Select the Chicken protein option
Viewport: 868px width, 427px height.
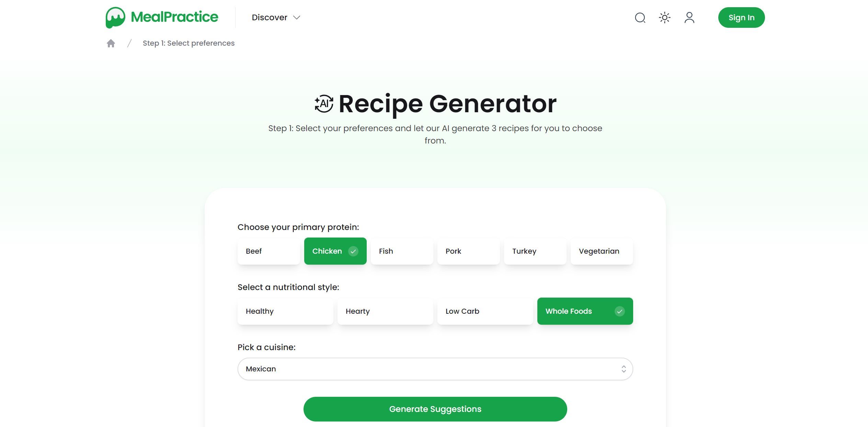(x=334, y=251)
